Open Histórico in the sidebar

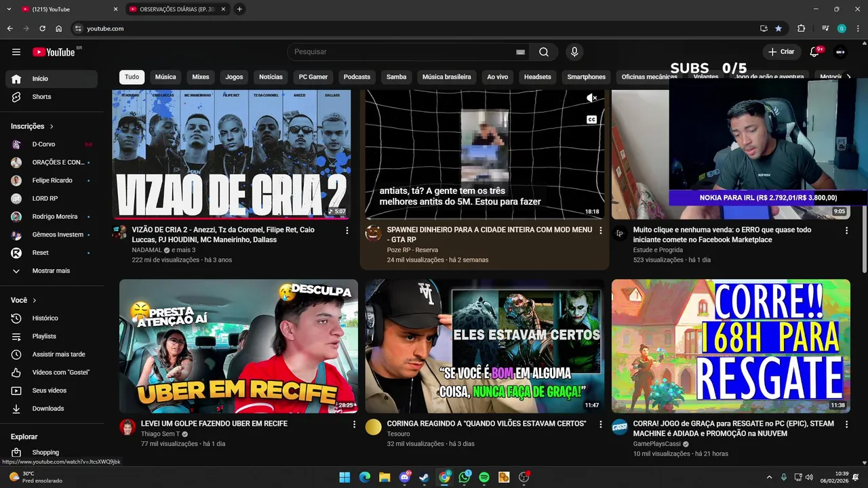pyautogui.click(x=51, y=318)
